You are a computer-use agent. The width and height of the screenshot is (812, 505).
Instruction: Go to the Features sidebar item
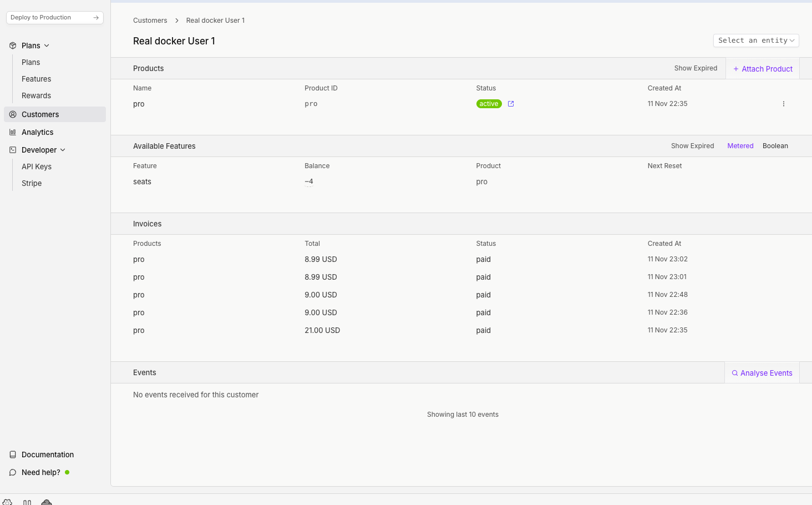pyautogui.click(x=36, y=79)
